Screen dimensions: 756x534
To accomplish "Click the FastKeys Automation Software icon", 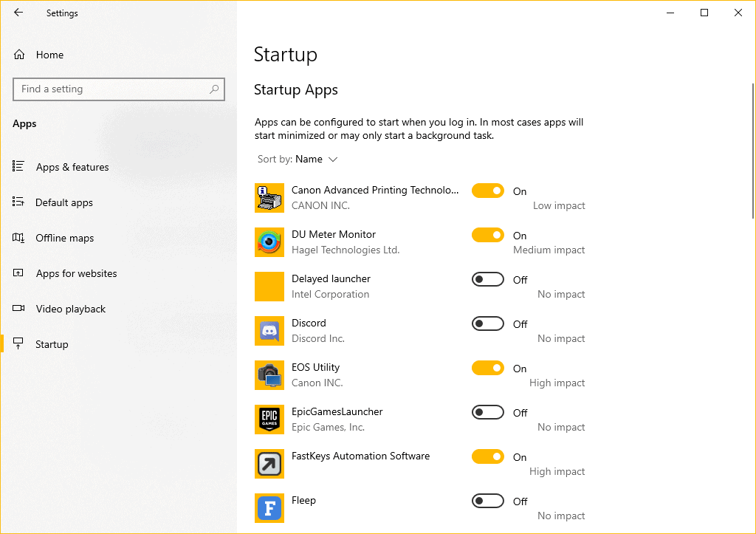I will (x=269, y=464).
